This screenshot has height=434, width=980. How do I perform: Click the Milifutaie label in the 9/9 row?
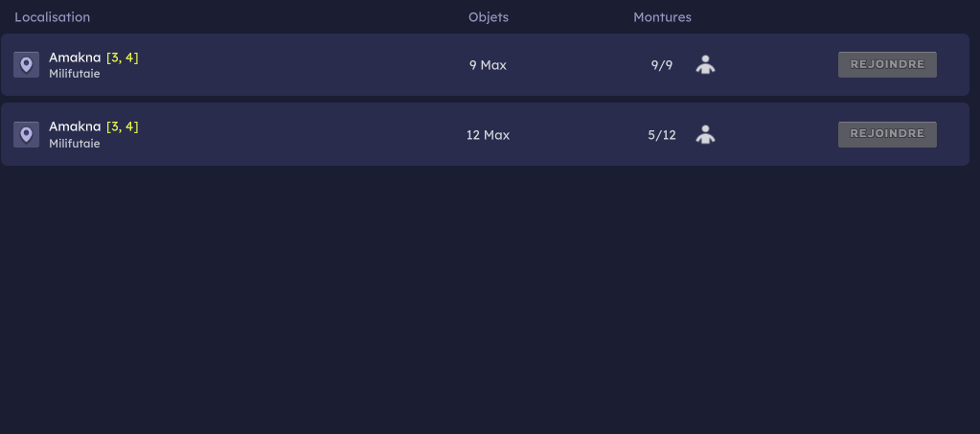pyautogui.click(x=75, y=74)
